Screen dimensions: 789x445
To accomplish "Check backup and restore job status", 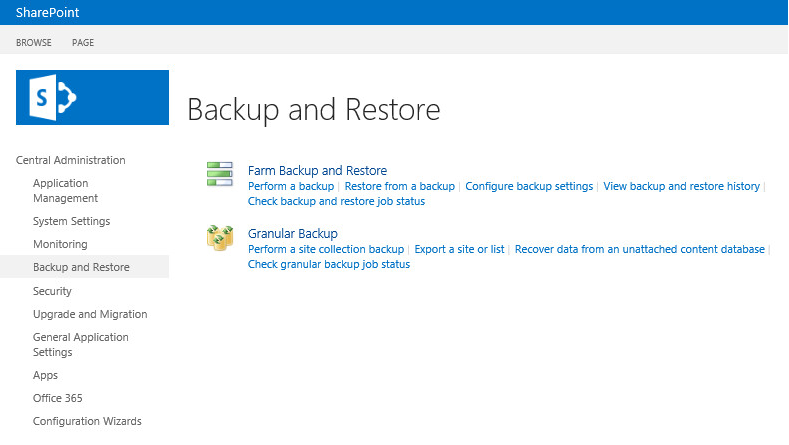I will [336, 201].
